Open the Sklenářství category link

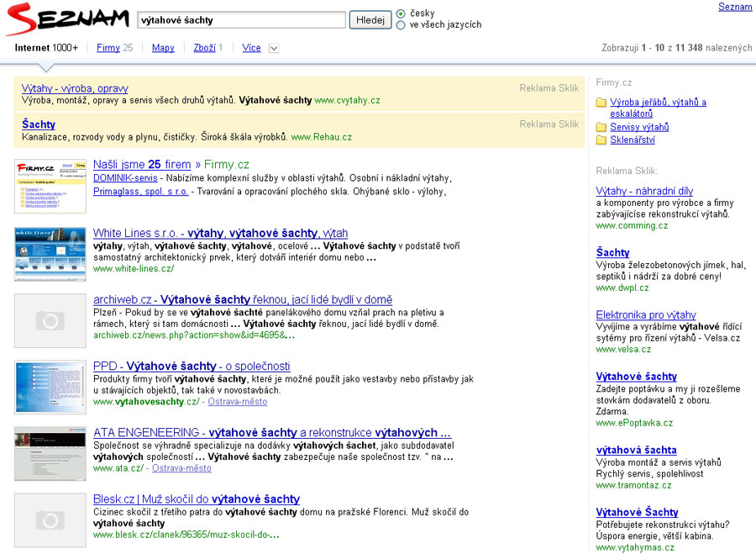tap(632, 140)
